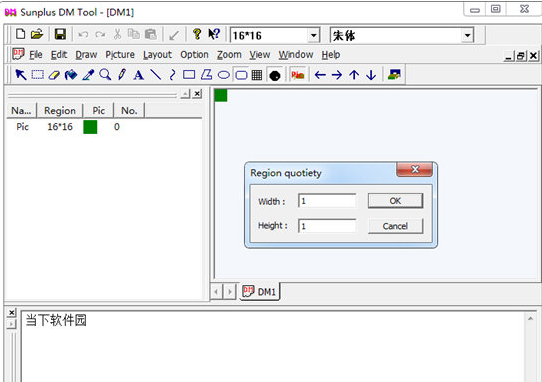Select the dotted rectangle selection tool
542x382 pixels.
point(37,74)
